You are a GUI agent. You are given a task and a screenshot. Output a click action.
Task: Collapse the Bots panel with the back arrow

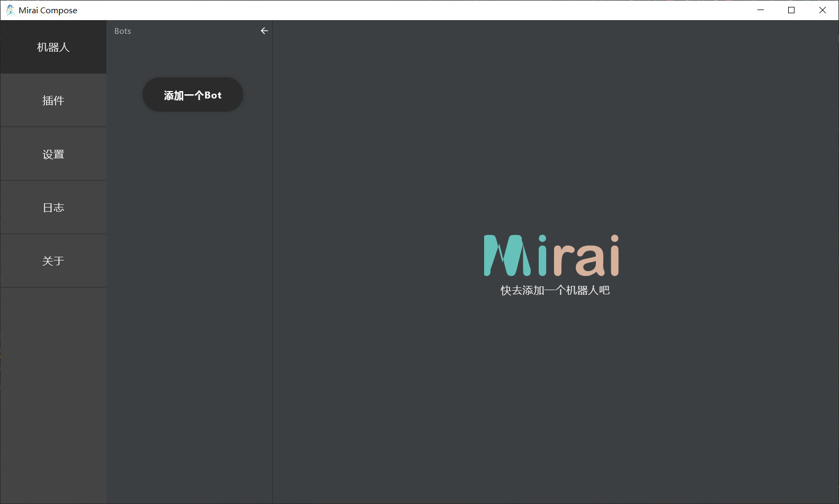pyautogui.click(x=264, y=31)
